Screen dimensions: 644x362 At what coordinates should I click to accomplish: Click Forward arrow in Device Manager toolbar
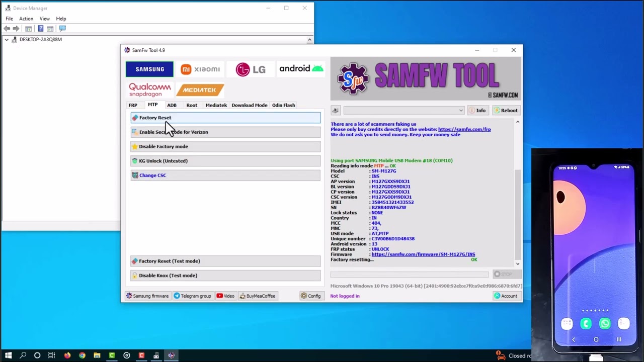(16, 29)
